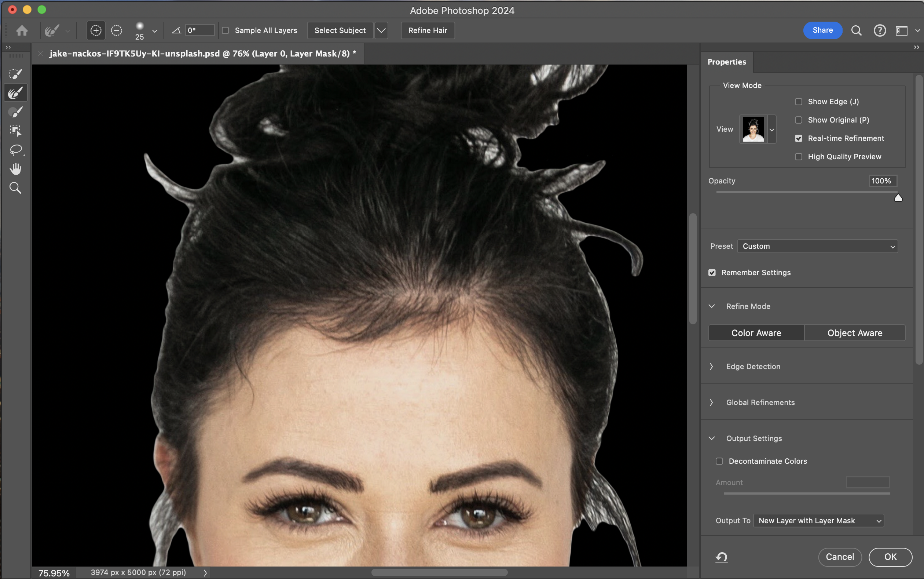This screenshot has height=579, width=924.
Task: Click the Opacity slider handle
Action: click(x=898, y=198)
